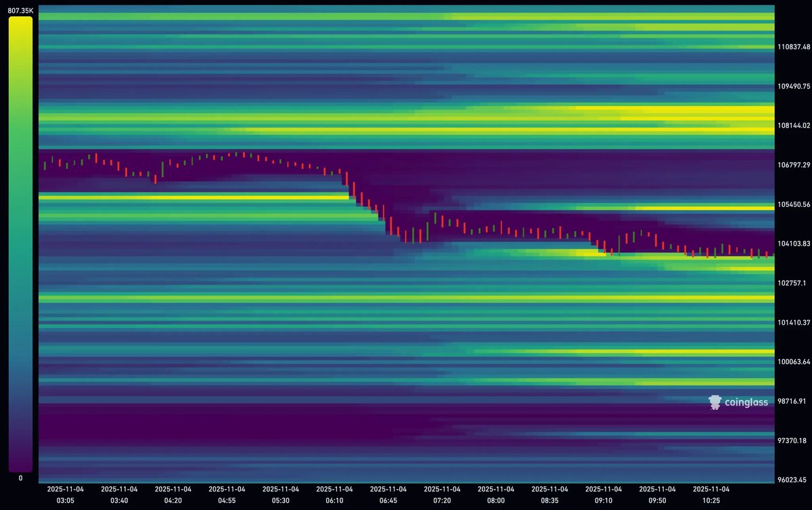Viewport: 812px width, 510px height.
Task: Select the 2025-11-04 06:45 timestamp label
Action: pos(389,493)
